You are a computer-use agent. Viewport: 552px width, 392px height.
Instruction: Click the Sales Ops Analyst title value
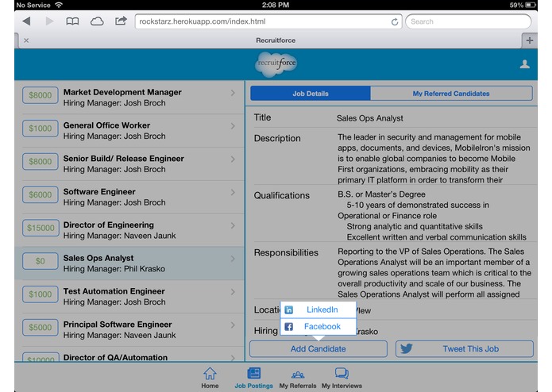[369, 118]
